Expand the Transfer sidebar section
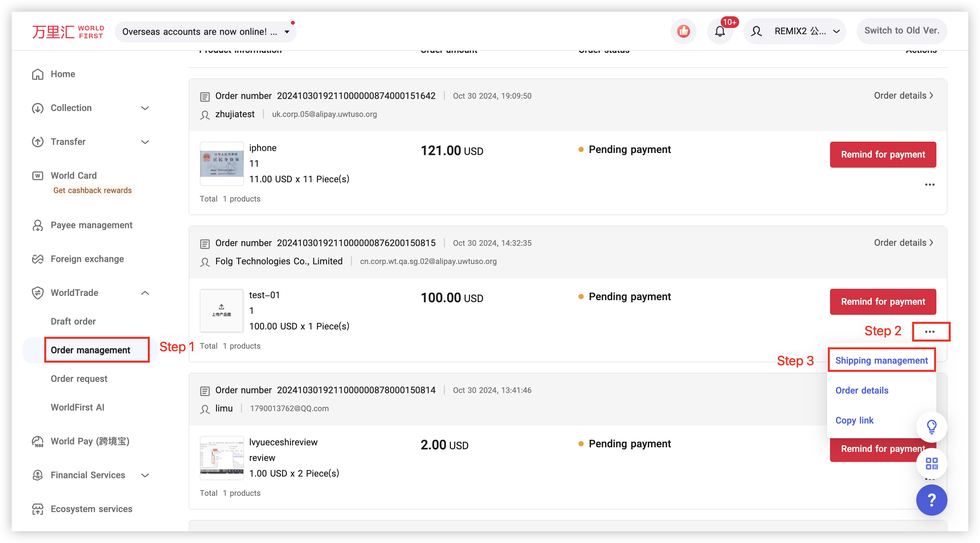 pyautogui.click(x=145, y=142)
